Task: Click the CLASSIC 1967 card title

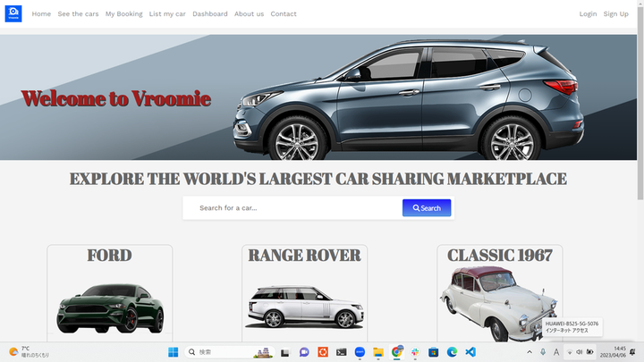Action: tap(499, 256)
